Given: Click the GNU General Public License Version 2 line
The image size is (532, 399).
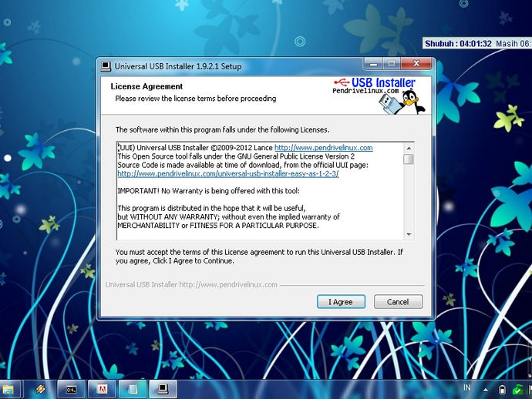Looking at the screenshot, I should (x=236, y=156).
